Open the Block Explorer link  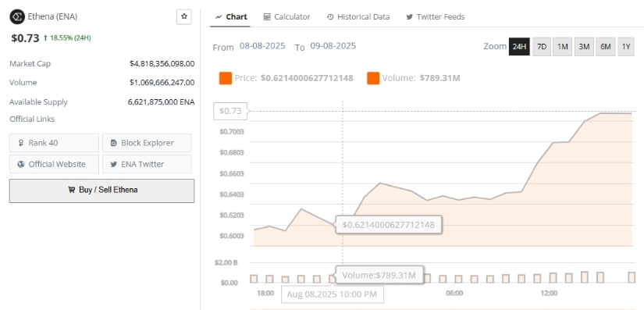coord(147,143)
